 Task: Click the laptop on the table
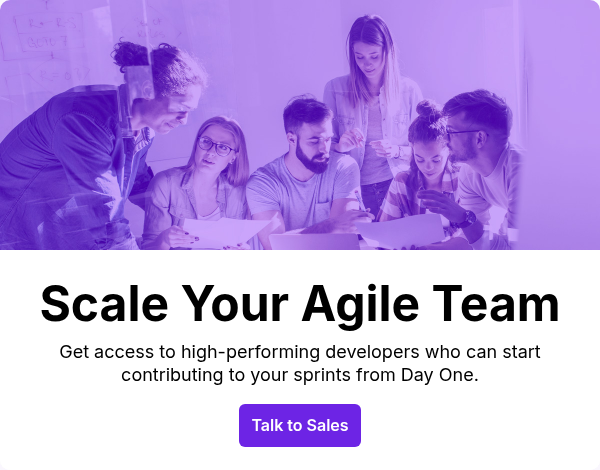[x=315, y=241]
